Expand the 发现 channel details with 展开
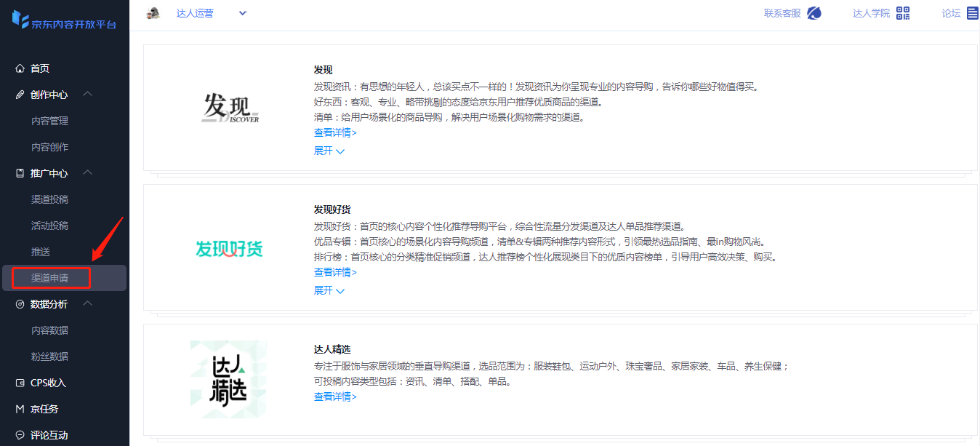Viewport: 980px width, 446px height. coord(329,151)
